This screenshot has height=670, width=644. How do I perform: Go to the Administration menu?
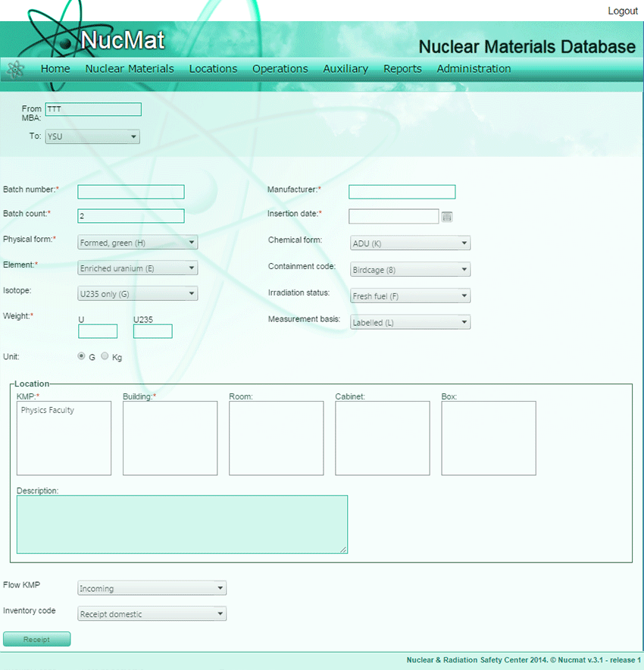click(474, 69)
